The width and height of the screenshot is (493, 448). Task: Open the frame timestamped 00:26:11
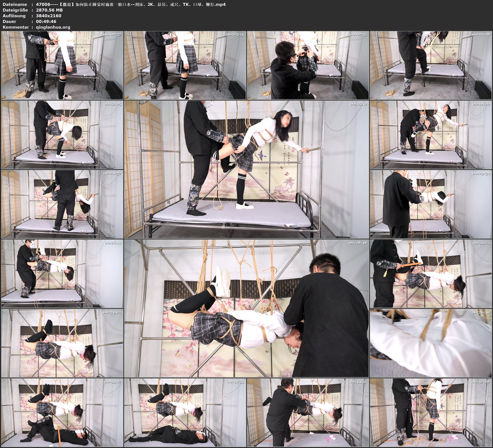62,274
